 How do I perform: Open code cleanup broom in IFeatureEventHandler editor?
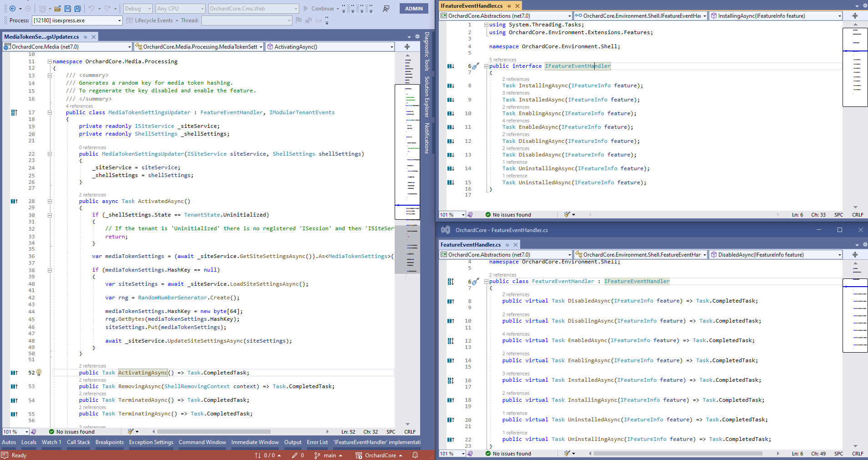click(567, 214)
